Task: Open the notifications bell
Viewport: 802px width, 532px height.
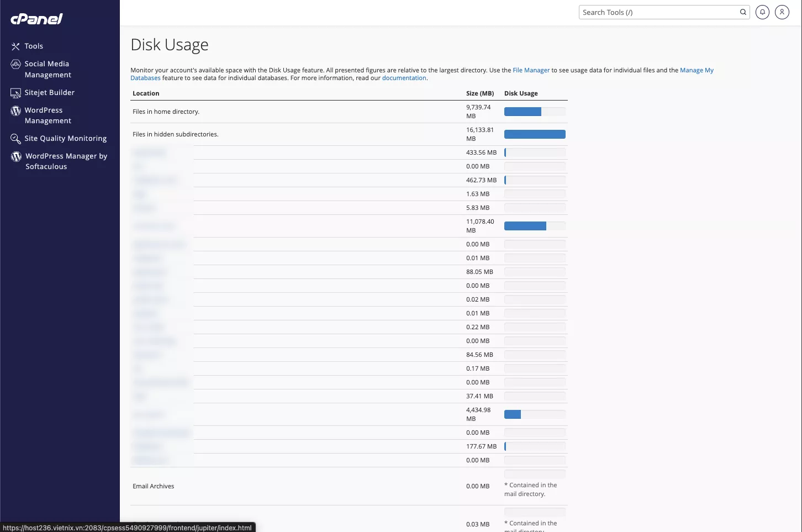Action: 762,12
